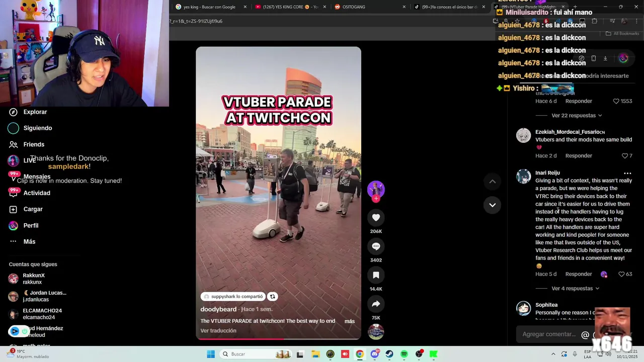The width and height of the screenshot is (644, 362).
Task: Click the repost icon next to suppyshark
Action: [x=272, y=297]
